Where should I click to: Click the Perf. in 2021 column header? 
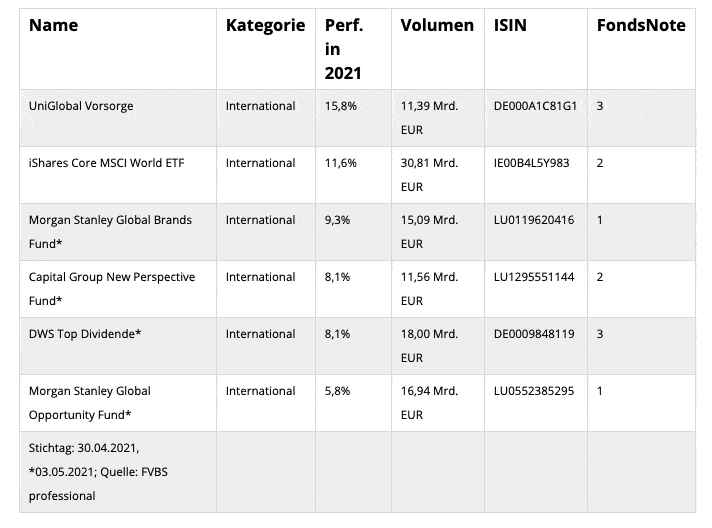pyautogui.click(x=344, y=49)
